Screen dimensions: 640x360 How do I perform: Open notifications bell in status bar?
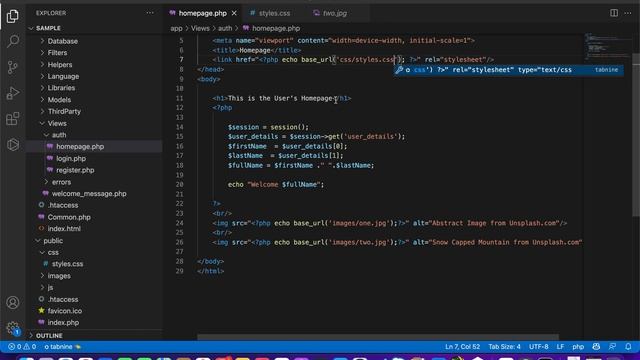pyautogui.click(x=628, y=347)
